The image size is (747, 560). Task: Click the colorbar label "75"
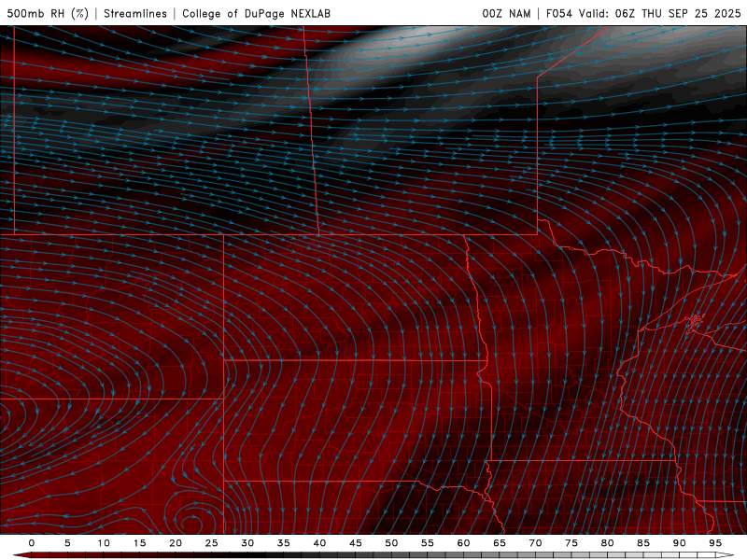pyautogui.click(x=571, y=543)
